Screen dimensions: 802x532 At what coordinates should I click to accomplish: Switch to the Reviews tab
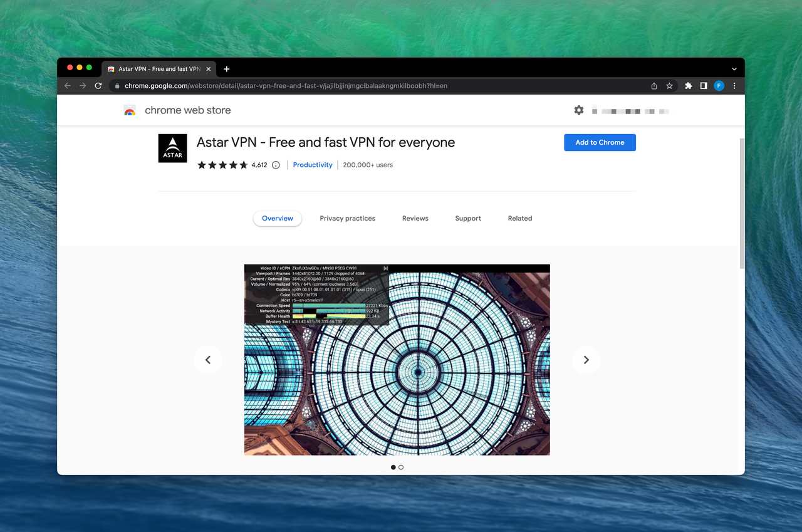pyautogui.click(x=415, y=218)
